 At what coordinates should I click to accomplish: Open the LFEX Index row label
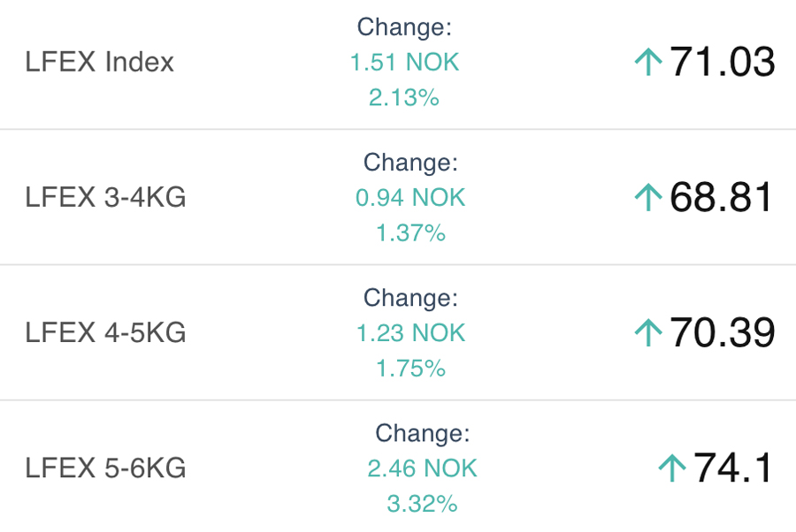coord(99,62)
